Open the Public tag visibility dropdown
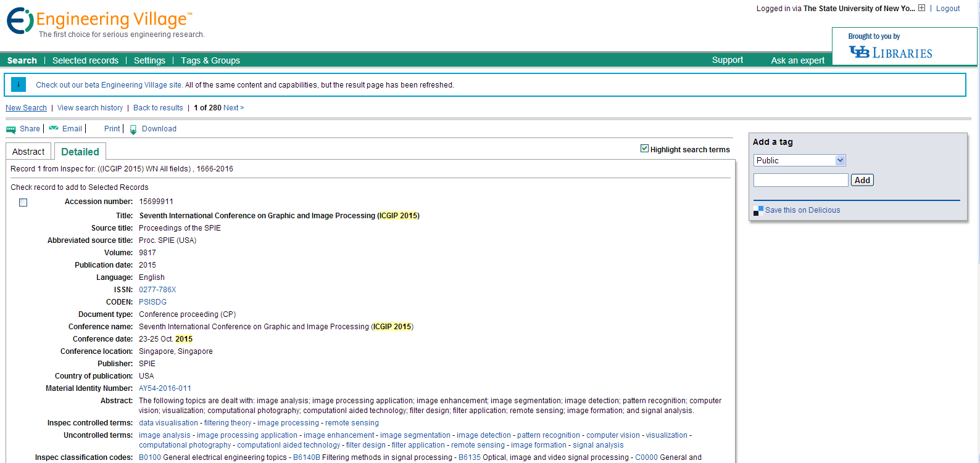The height and width of the screenshot is (463, 980). point(799,160)
